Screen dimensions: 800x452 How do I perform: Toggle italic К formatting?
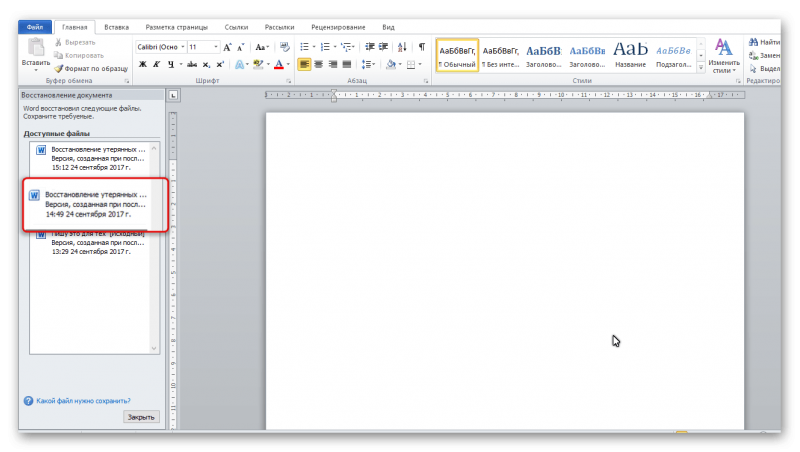click(157, 64)
